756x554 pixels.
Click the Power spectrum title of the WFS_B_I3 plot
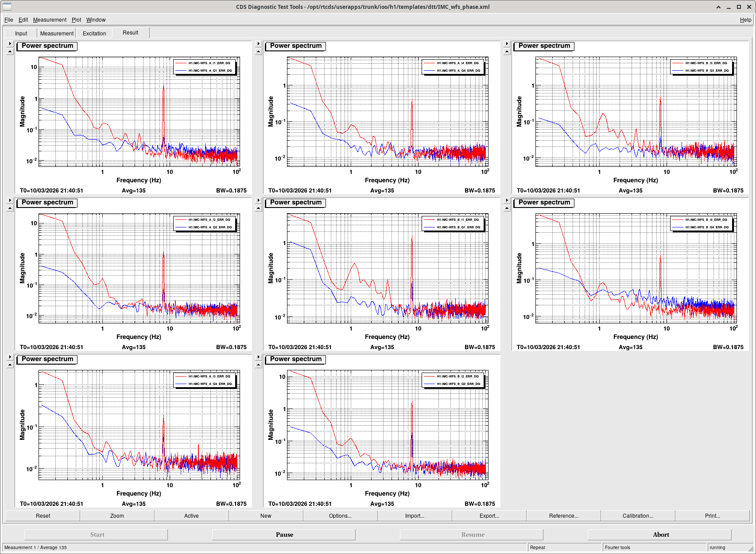pyautogui.click(x=544, y=46)
